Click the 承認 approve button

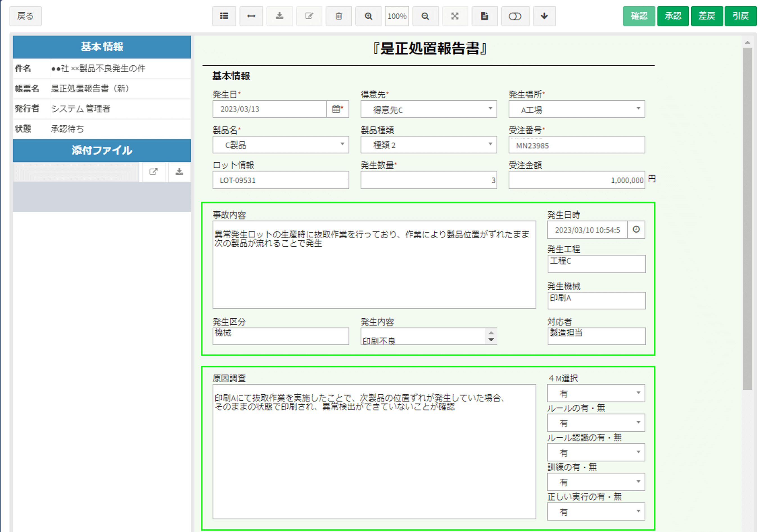[673, 16]
